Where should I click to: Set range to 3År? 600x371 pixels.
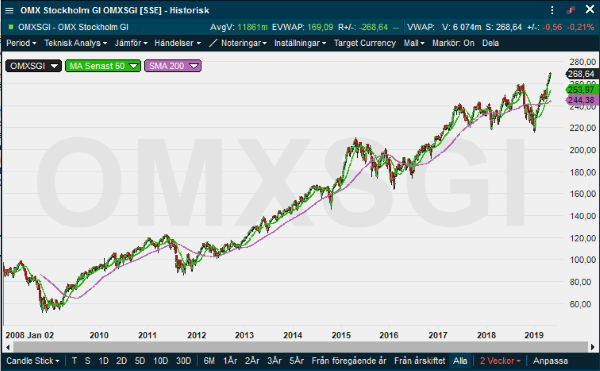[274, 361]
